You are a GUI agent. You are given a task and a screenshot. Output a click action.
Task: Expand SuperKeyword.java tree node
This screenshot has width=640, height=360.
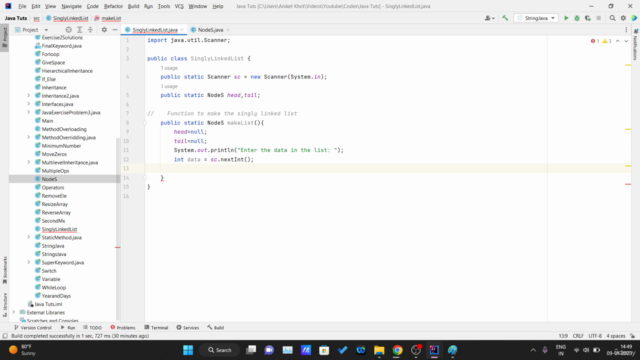pos(29,262)
